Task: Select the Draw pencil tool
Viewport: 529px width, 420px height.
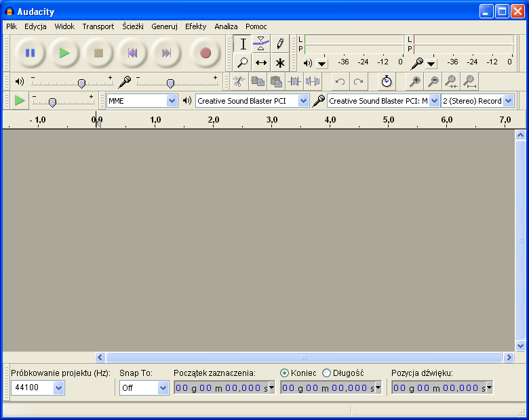Action: pyautogui.click(x=279, y=44)
